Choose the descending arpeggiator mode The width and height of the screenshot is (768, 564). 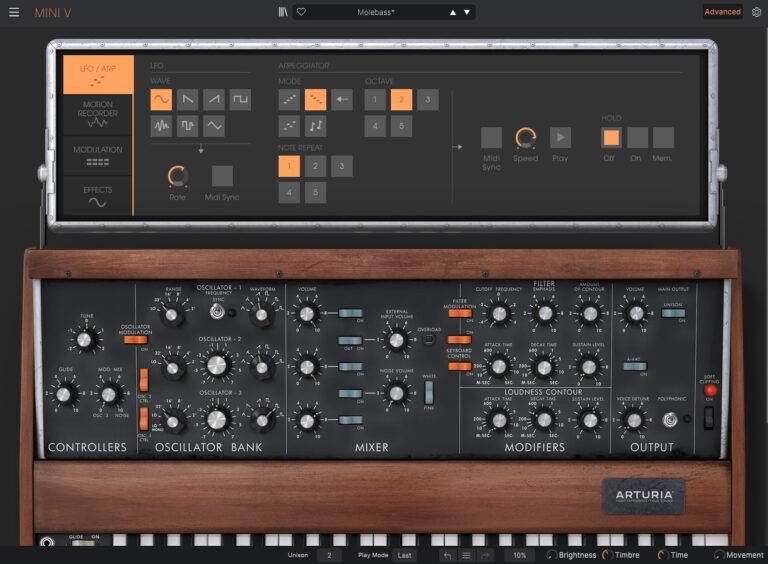315,100
